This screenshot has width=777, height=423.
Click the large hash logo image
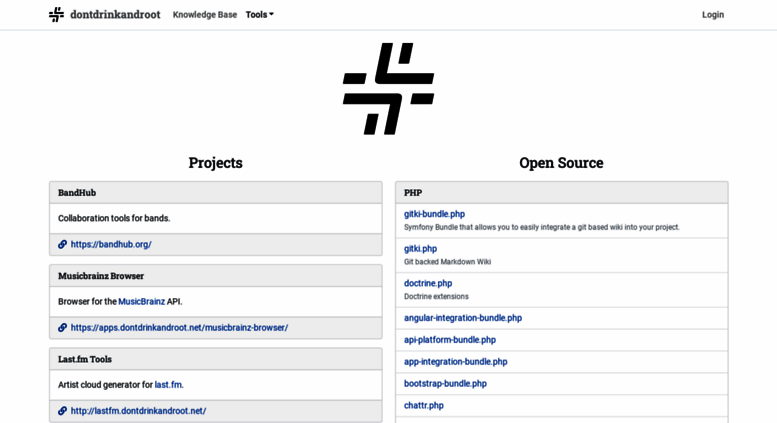388,89
